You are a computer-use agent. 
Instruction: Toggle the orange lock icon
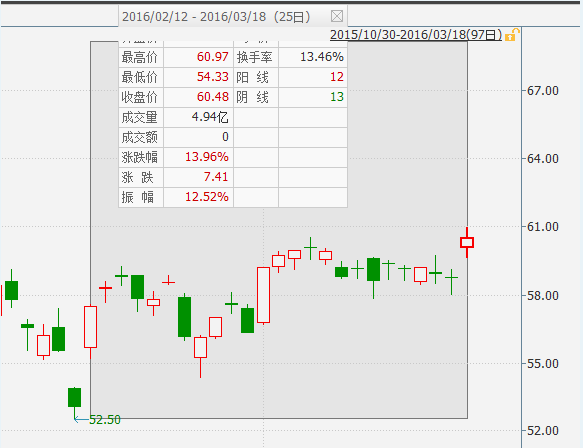512,35
